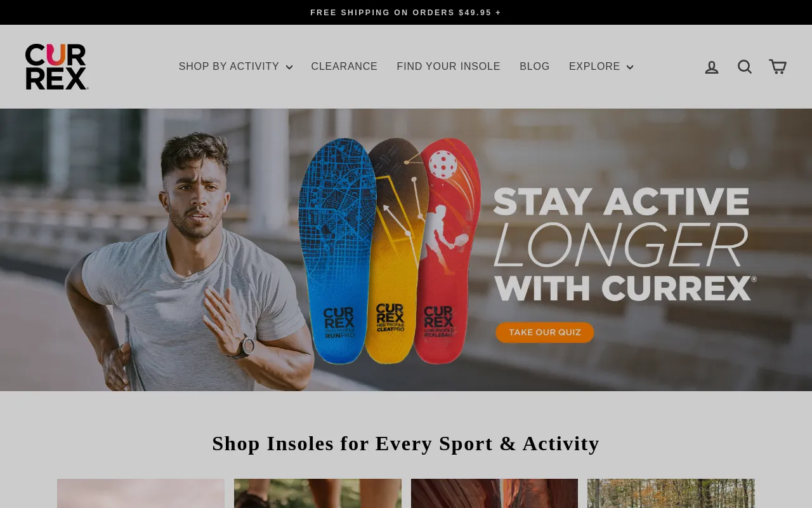The height and width of the screenshot is (508, 812).
Task: Open the search magnifier icon
Action: click(745, 67)
